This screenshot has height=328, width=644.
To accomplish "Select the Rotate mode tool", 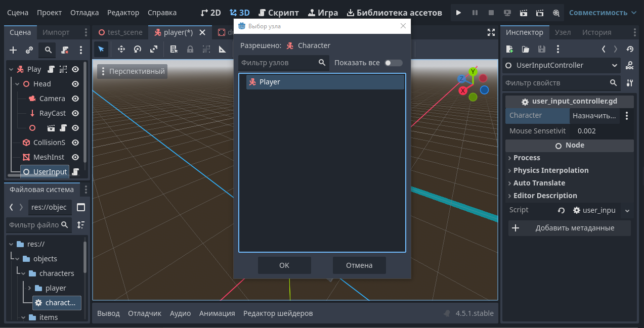I will (138, 49).
